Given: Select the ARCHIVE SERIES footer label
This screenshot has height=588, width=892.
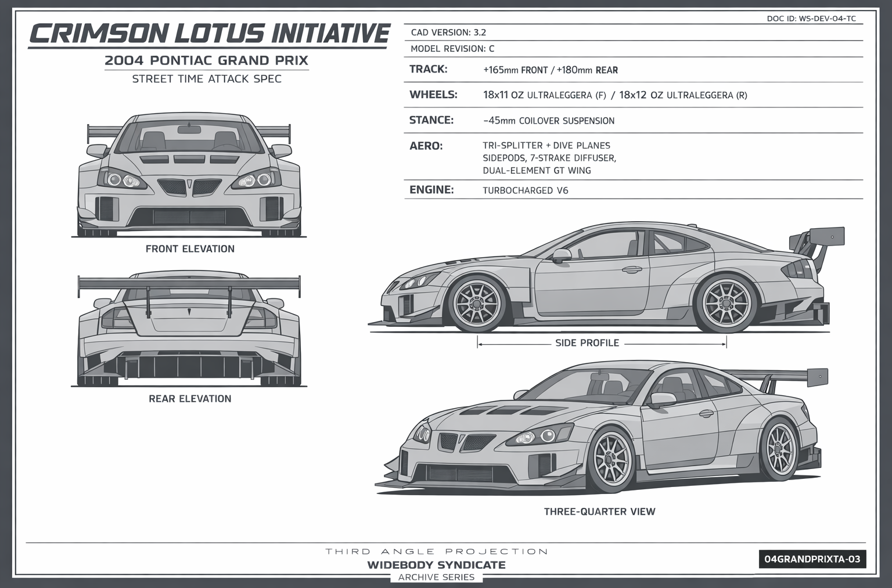Looking at the screenshot, I should [437, 577].
